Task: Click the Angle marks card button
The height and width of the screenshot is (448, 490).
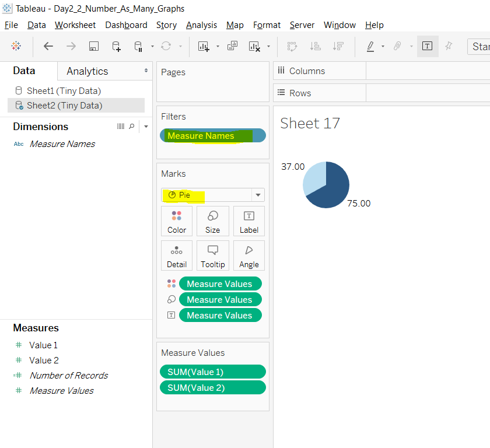Action: [249, 256]
